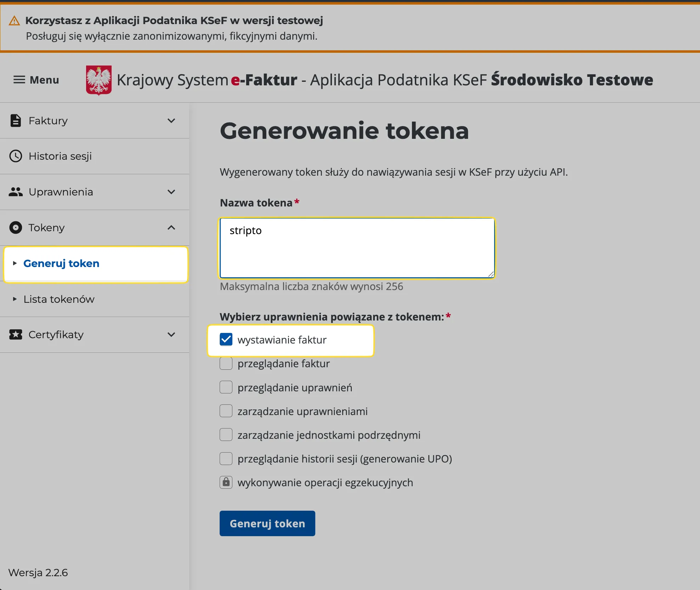Expand the Faktury chevron
The width and height of the screenshot is (700, 590).
coord(171,121)
